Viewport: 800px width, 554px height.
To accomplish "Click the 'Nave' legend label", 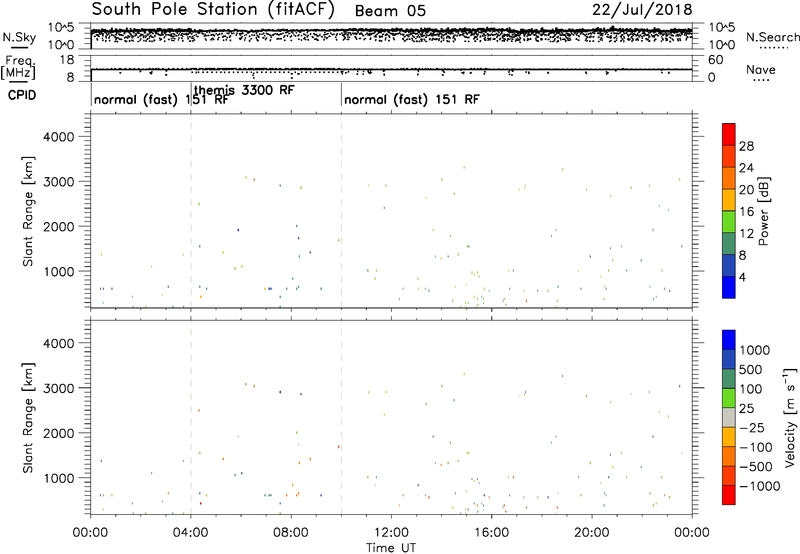I will point(761,69).
